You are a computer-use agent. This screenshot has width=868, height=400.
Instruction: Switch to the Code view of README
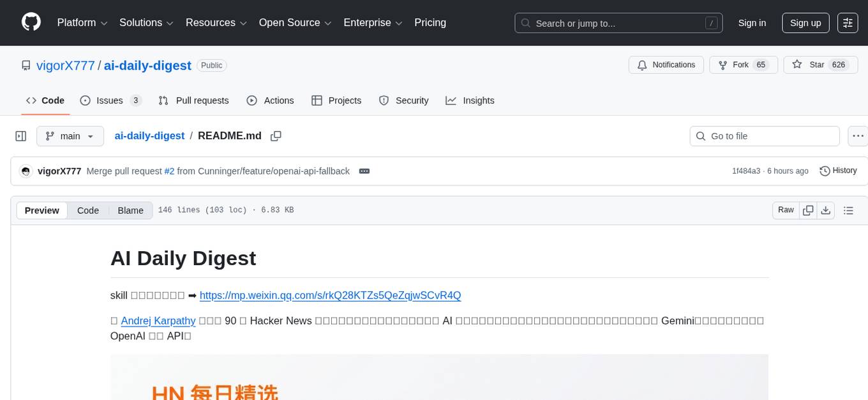(87, 210)
